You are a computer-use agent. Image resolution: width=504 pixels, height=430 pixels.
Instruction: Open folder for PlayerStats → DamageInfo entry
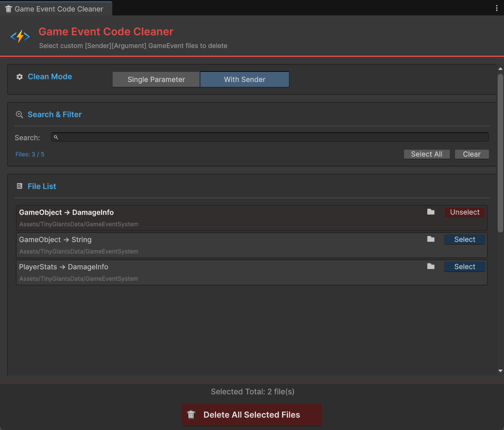pos(430,267)
